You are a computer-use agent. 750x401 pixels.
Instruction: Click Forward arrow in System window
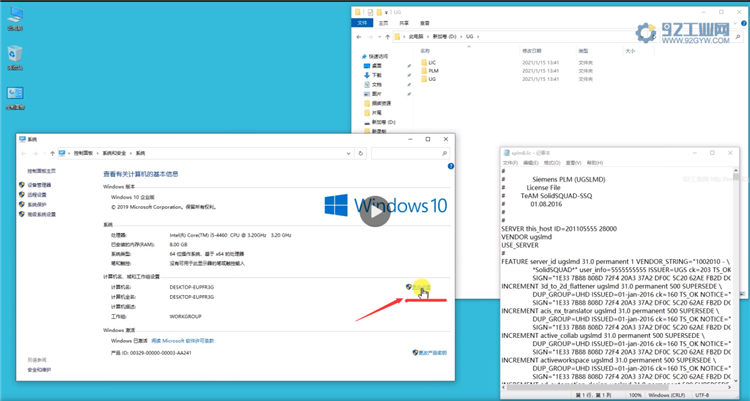[35, 153]
